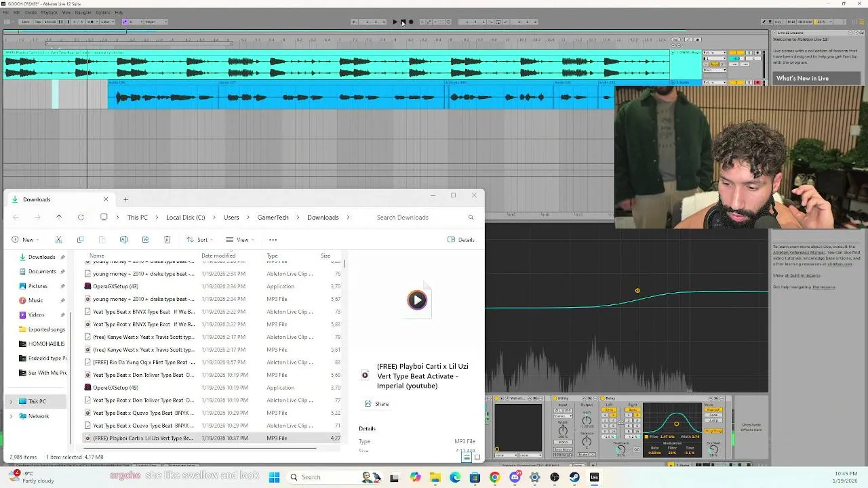Screen dimensions: 868x488
Task: Open the See more ellipsis menu in Explorer
Action: pos(273,239)
